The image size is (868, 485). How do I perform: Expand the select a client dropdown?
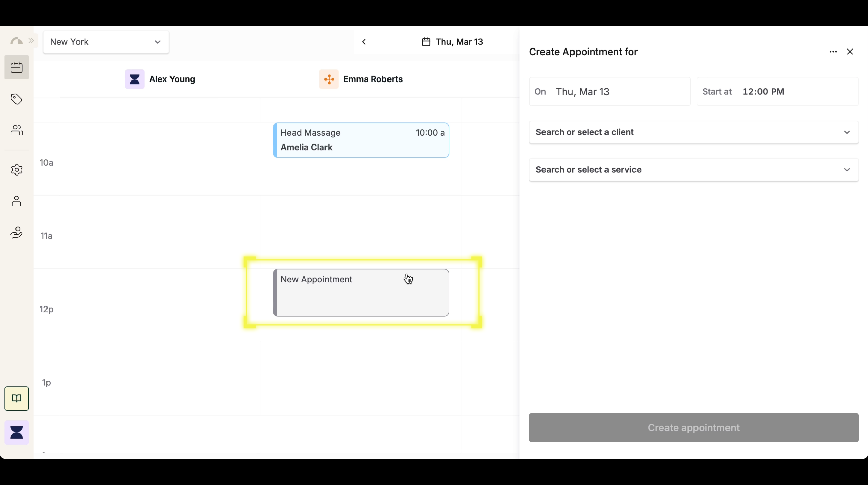(693, 132)
